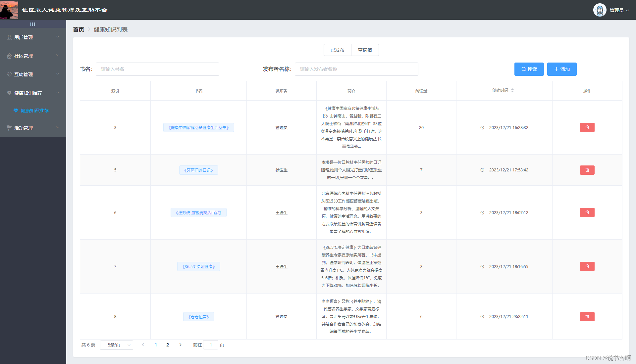
Task: Switch to the 已发布 tab
Action: point(337,50)
